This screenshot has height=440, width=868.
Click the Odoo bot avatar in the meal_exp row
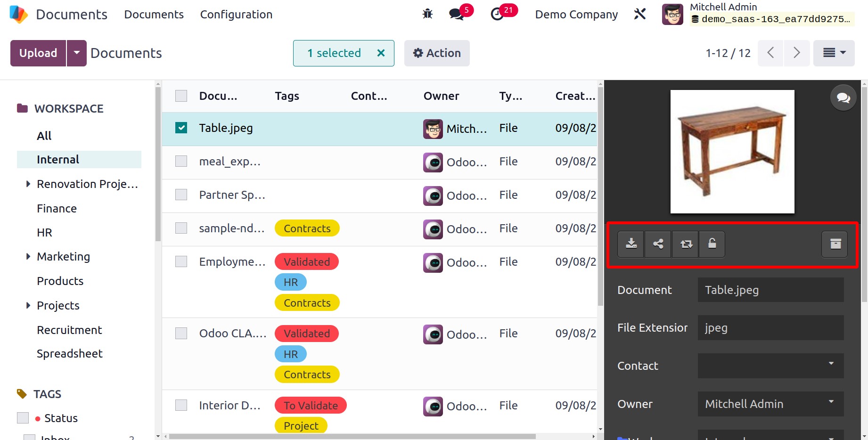click(x=433, y=162)
